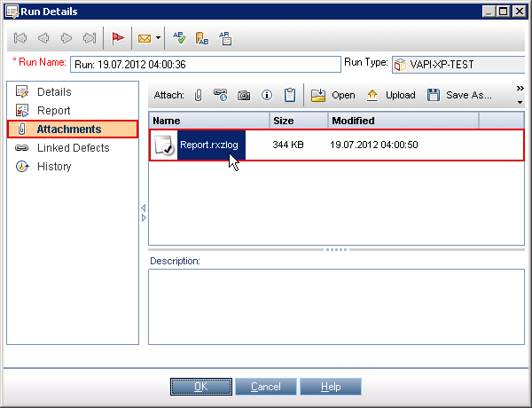Open toolbar options small down arrow

click(520, 102)
